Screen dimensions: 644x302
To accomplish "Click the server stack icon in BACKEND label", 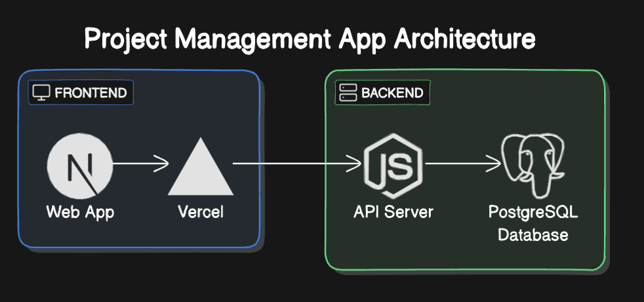I will click(348, 93).
